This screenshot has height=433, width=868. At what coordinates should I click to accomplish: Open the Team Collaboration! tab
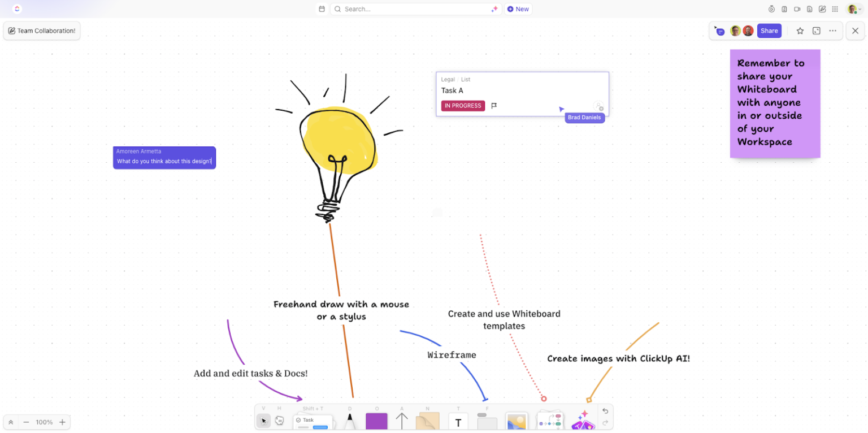pos(41,31)
